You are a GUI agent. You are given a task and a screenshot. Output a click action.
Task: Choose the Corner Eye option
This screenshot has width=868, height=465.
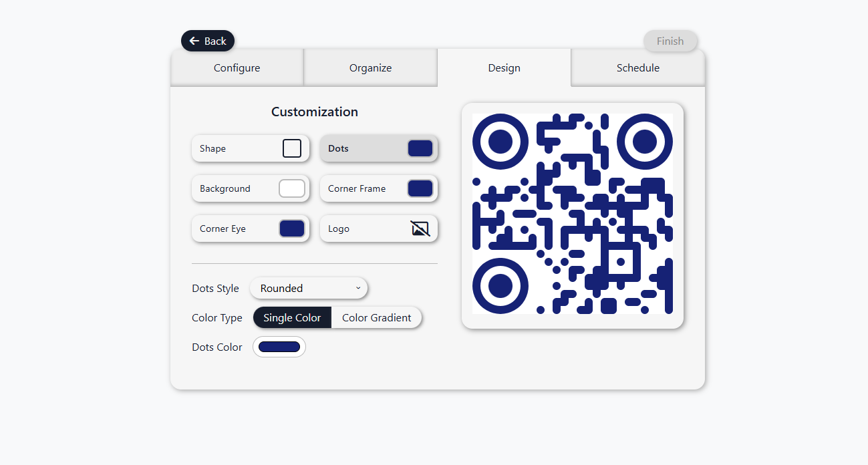[251, 228]
